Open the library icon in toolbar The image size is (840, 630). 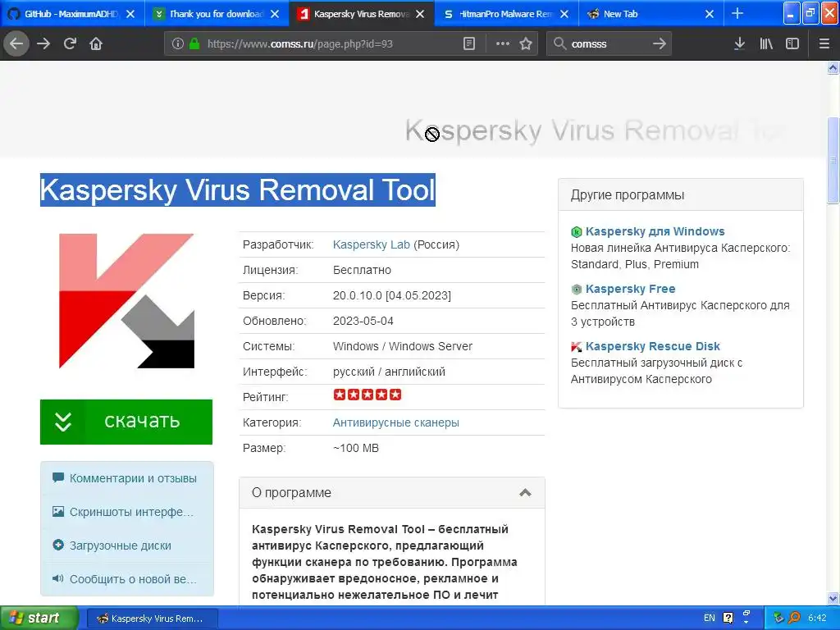pos(766,43)
